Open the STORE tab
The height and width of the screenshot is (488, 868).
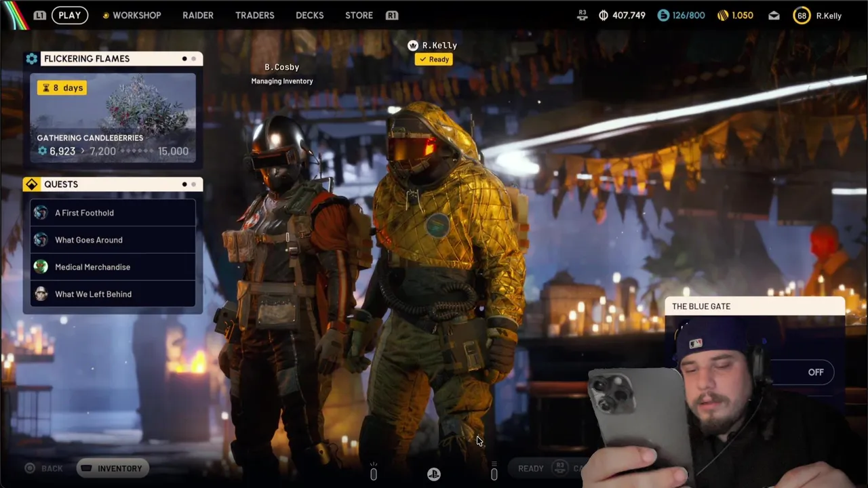coord(359,15)
